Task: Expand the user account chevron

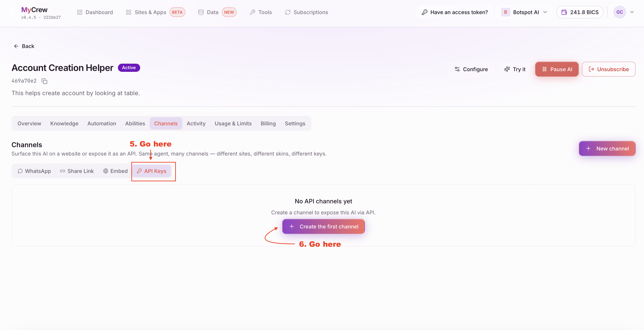Action: coord(632,12)
